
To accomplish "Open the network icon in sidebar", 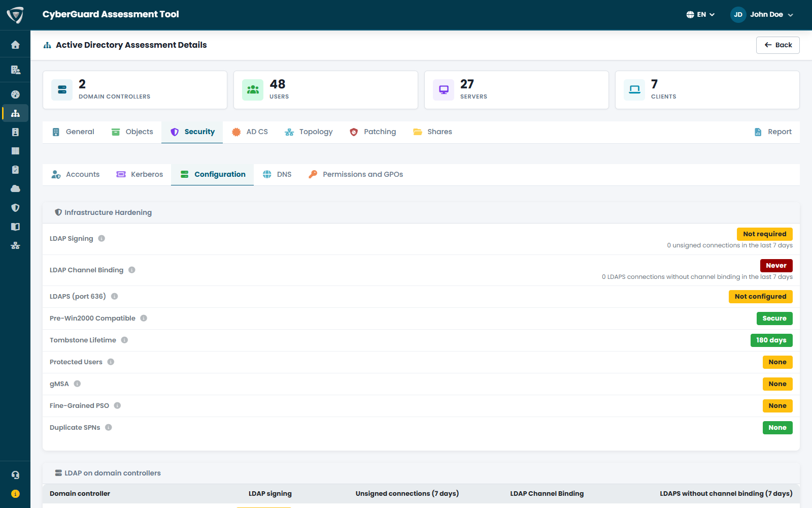I will (x=15, y=245).
